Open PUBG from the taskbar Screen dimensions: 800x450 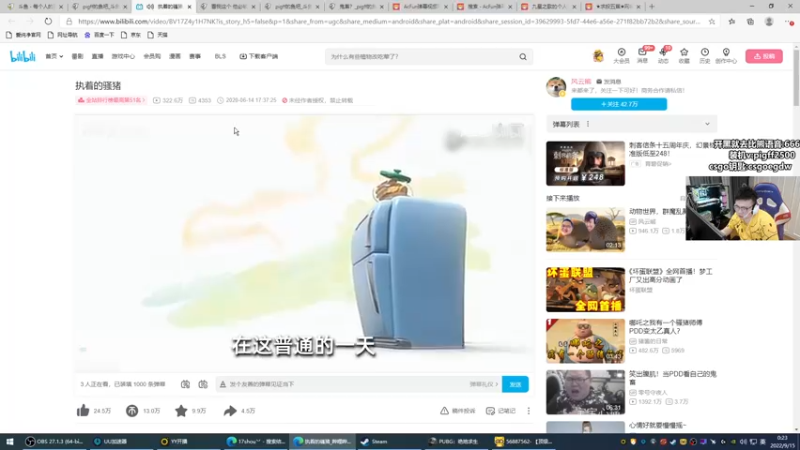tap(454, 441)
